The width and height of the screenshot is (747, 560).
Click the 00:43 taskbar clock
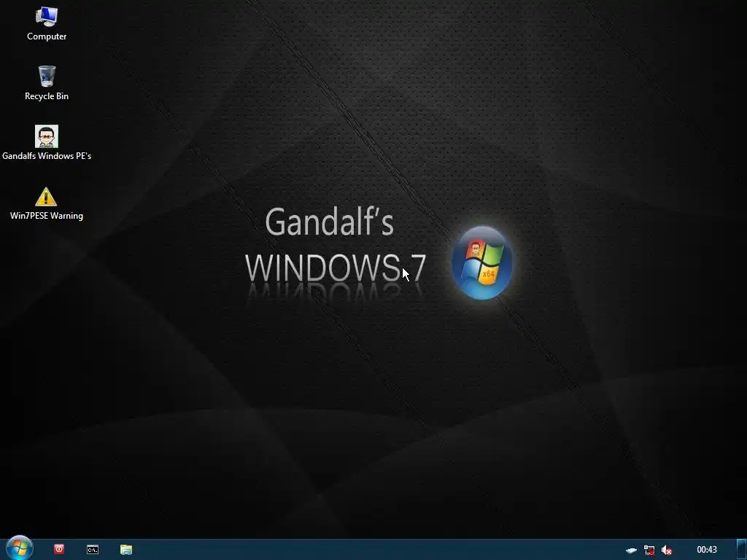coord(706,550)
